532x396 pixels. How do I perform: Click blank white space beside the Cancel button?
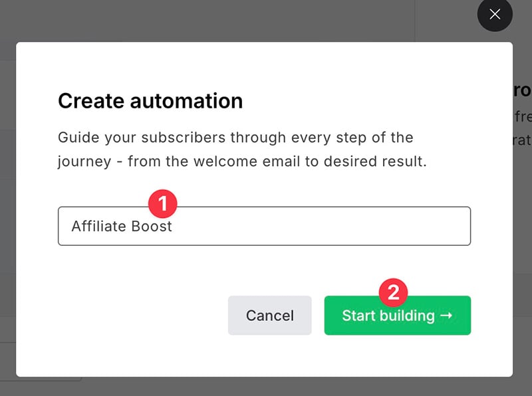[133, 316]
